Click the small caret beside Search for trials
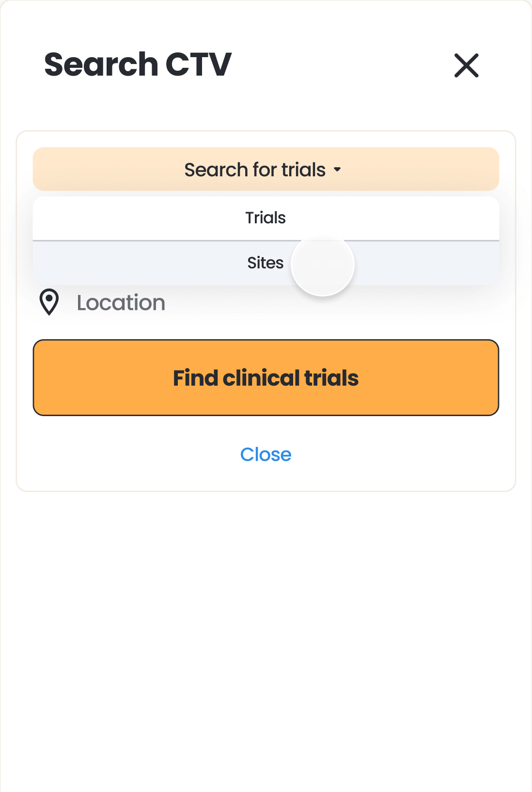This screenshot has width=532, height=792. tap(337, 170)
